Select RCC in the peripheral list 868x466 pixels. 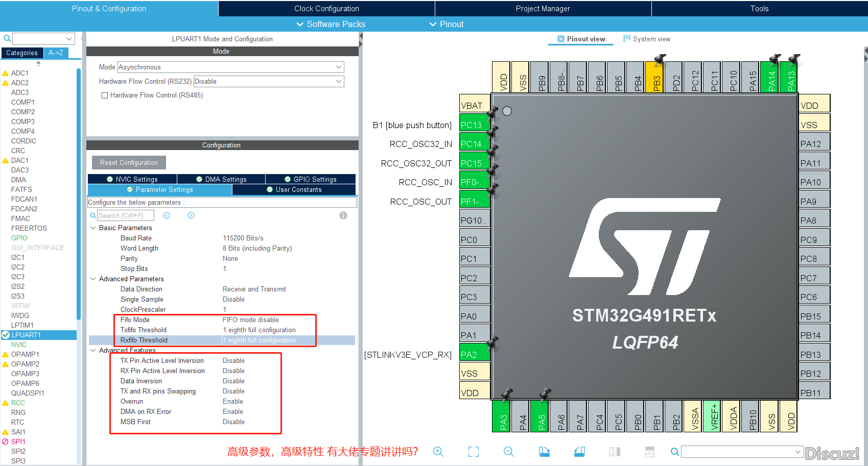click(18, 403)
